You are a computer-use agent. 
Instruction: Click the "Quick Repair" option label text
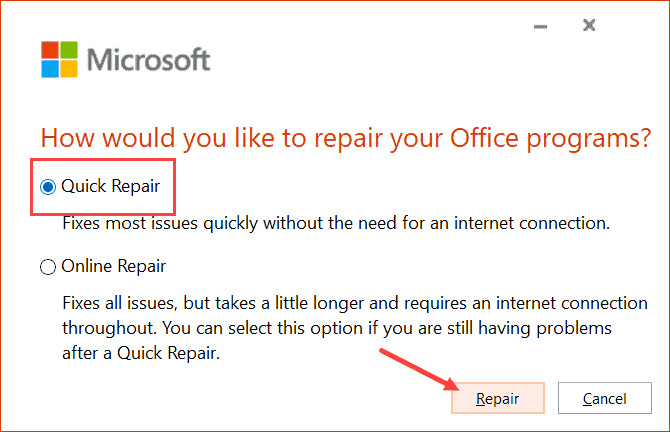pyautogui.click(x=110, y=186)
